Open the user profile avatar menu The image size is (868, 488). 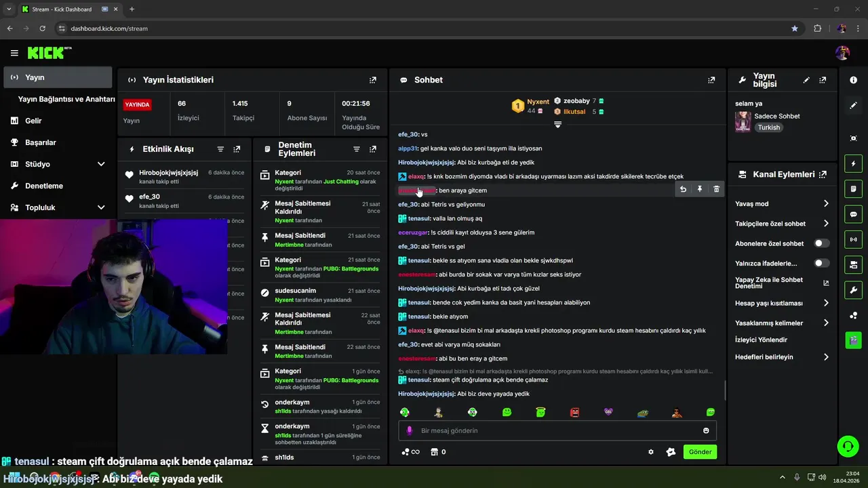pos(843,53)
